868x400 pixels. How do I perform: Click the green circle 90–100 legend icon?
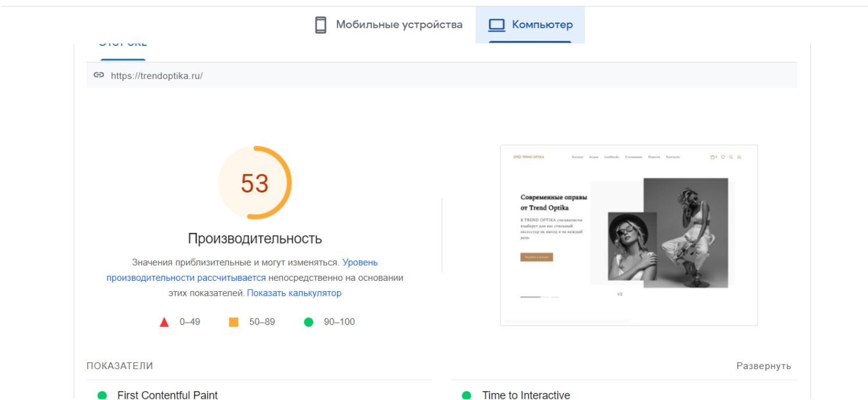(x=309, y=322)
